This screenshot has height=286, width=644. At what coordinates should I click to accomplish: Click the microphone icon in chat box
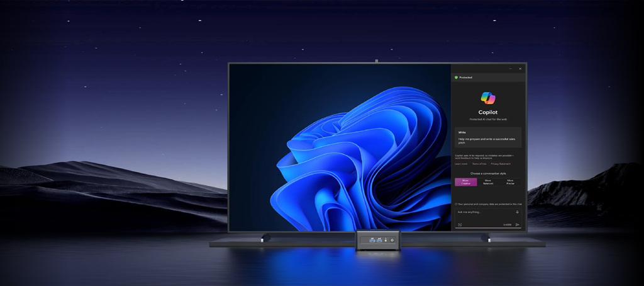(517, 212)
